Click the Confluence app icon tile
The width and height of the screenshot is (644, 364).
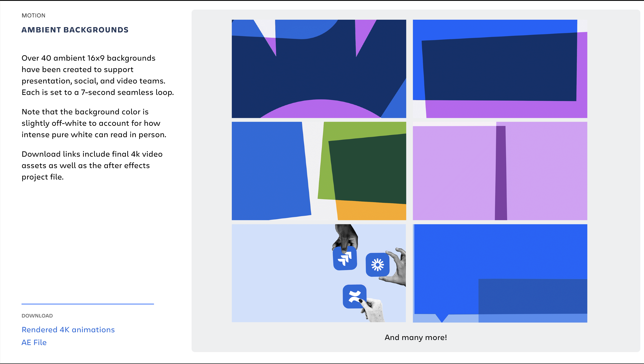[x=354, y=296]
